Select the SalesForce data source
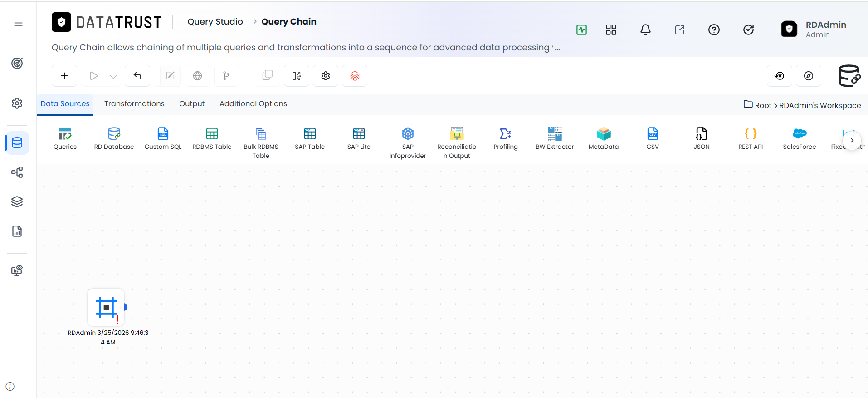Image resolution: width=868 pixels, height=398 pixels. click(800, 138)
